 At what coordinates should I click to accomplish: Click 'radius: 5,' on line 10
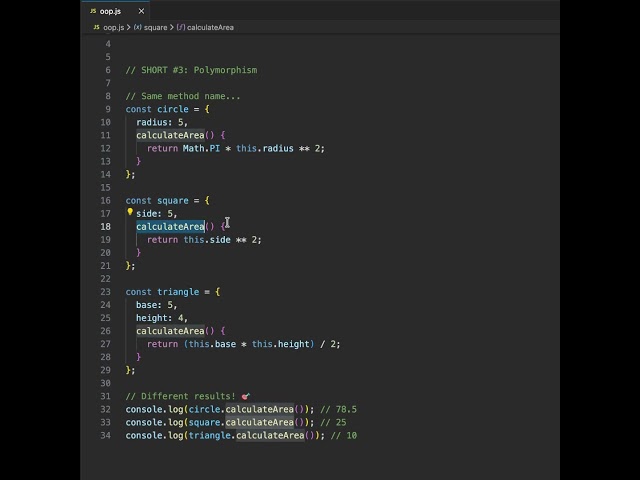tap(162, 122)
